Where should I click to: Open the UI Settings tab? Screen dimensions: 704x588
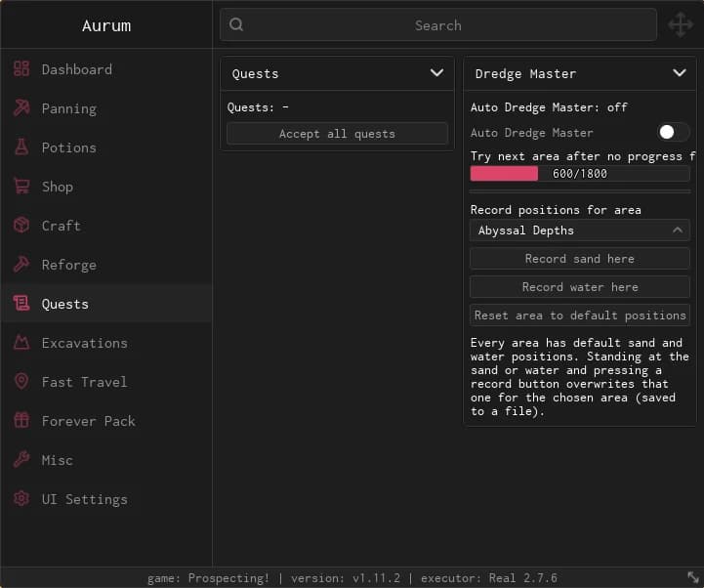[106, 499]
